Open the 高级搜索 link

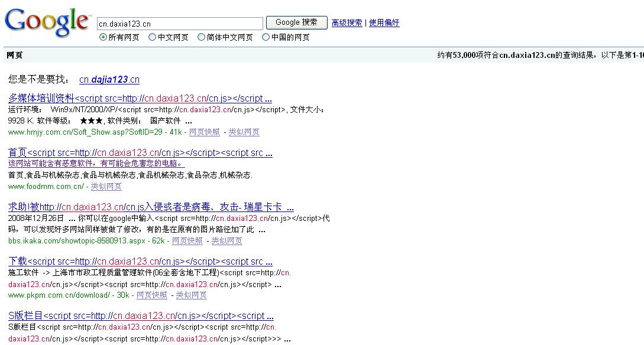[347, 23]
